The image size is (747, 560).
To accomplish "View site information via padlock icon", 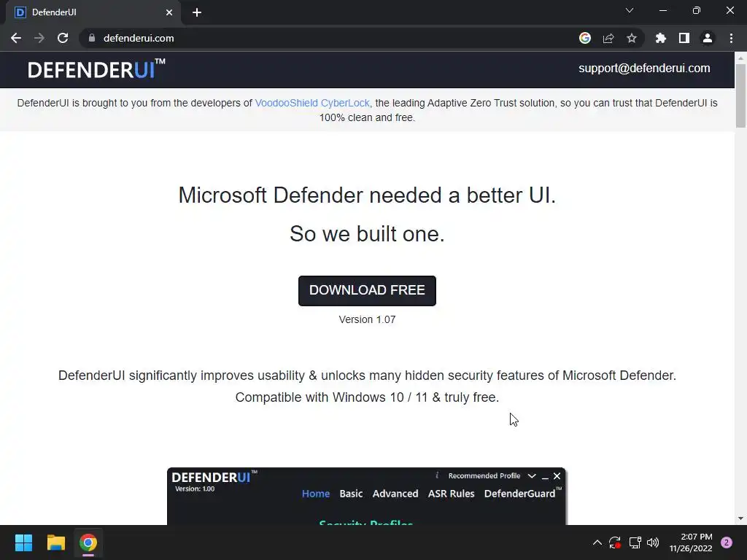I will 92,38.
